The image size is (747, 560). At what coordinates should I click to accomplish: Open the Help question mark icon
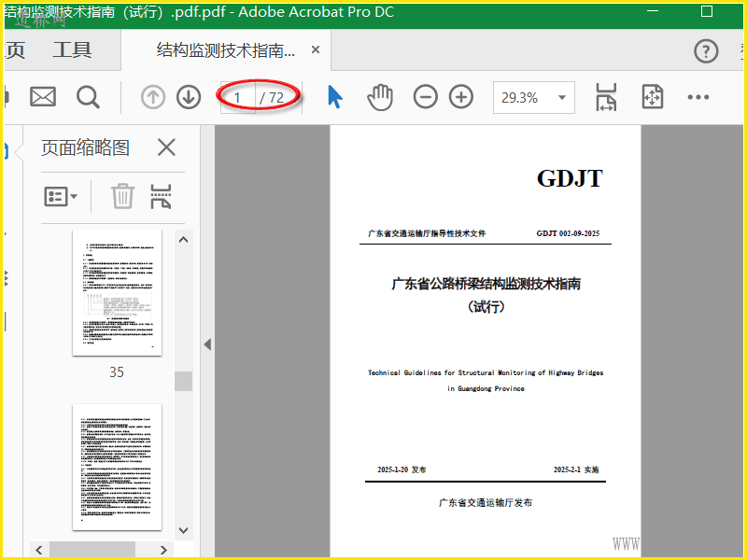(x=706, y=51)
